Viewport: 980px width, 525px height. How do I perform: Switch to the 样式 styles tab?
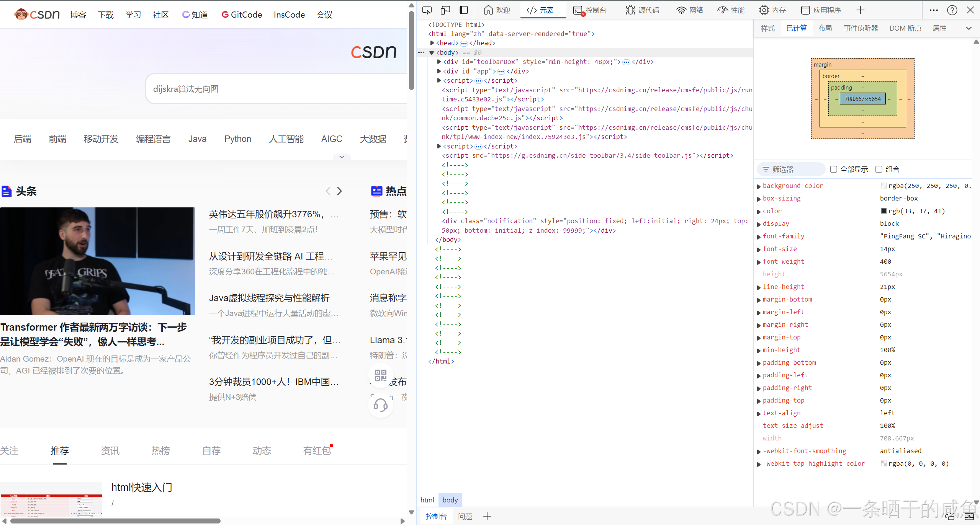point(767,28)
